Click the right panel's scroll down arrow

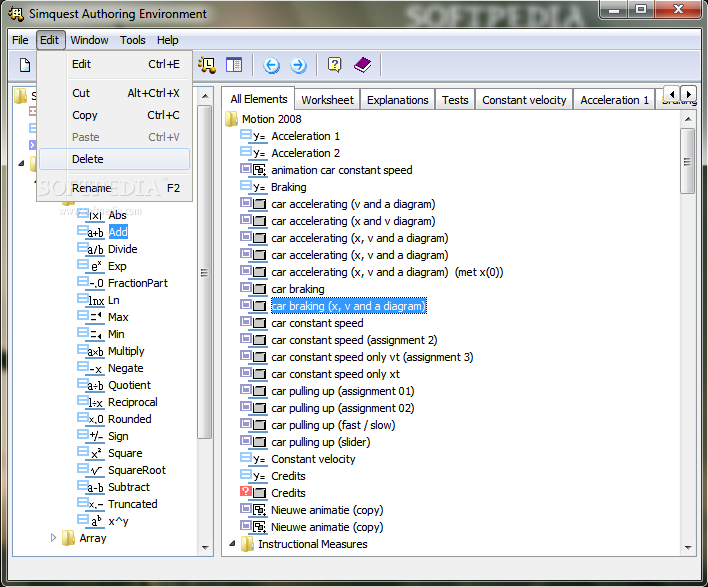[x=688, y=548]
